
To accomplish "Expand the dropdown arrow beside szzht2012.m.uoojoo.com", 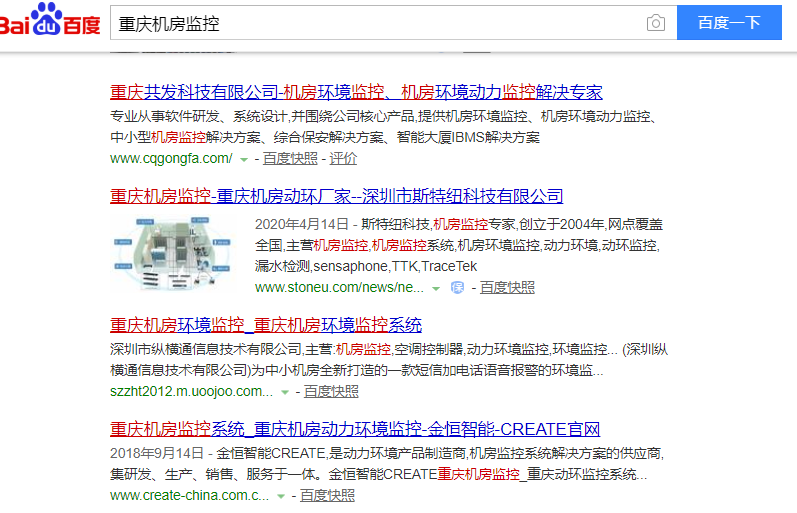I will point(285,393).
